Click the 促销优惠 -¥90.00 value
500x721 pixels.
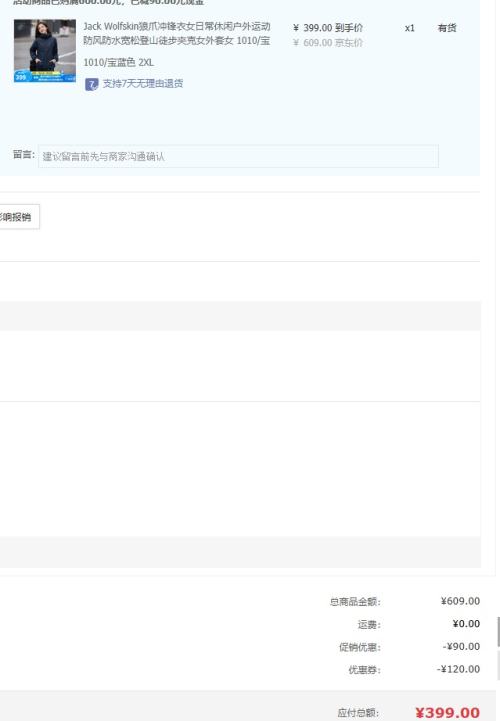pos(461,647)
